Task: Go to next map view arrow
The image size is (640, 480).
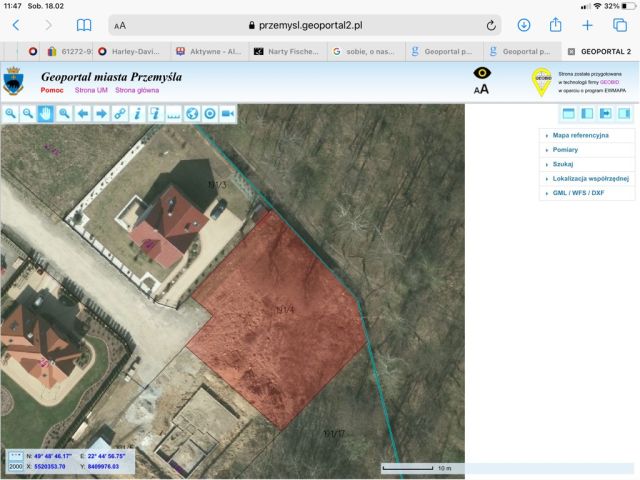Action: click(101, 114)
